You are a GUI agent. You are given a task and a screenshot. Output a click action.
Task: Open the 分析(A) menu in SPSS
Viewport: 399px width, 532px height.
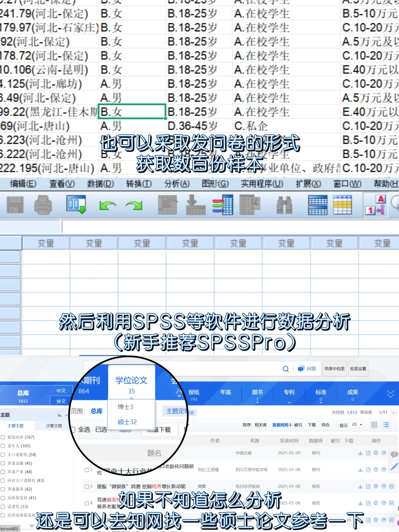[x=177, y=184]
